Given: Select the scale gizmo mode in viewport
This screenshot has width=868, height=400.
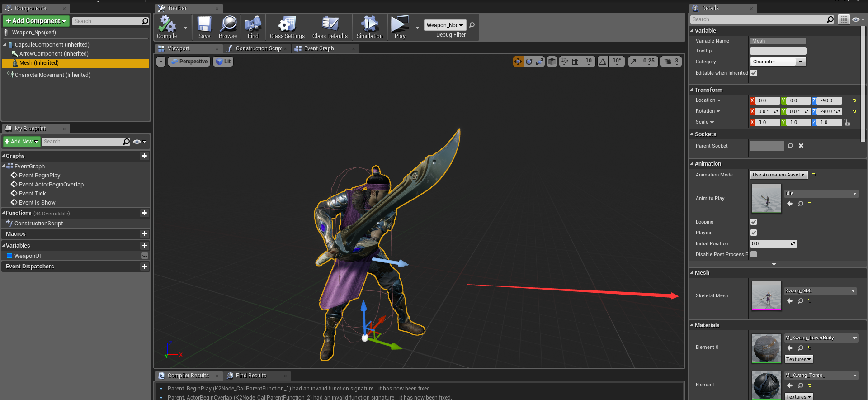Looking at the screenshot, I should [540, 62].
